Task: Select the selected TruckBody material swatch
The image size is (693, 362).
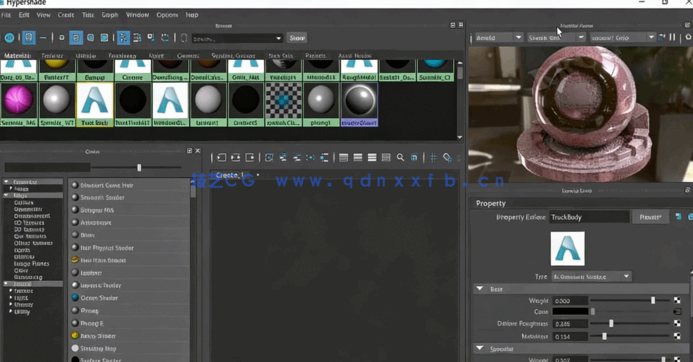Action: [95, 104]
